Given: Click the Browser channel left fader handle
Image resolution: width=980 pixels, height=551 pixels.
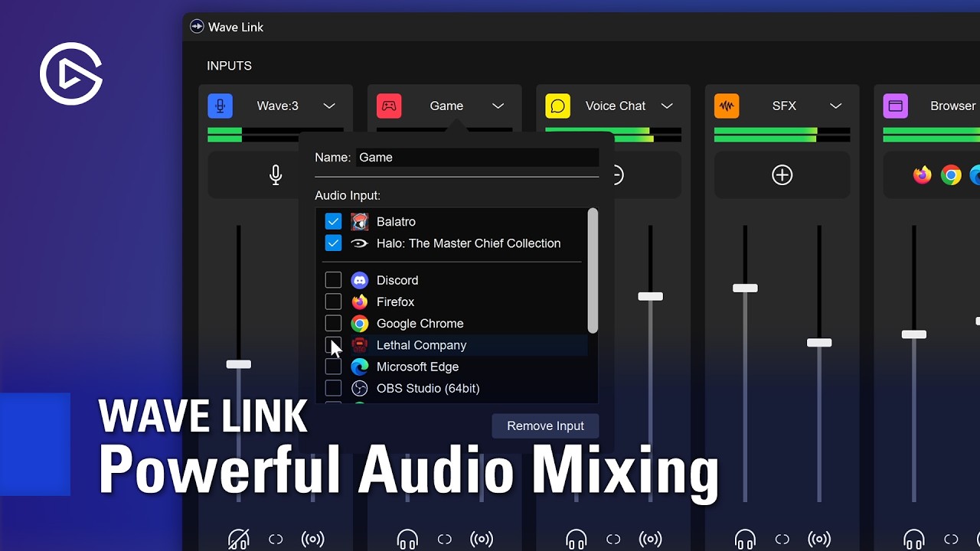Looking at the screenshot, I should point(914,334).
